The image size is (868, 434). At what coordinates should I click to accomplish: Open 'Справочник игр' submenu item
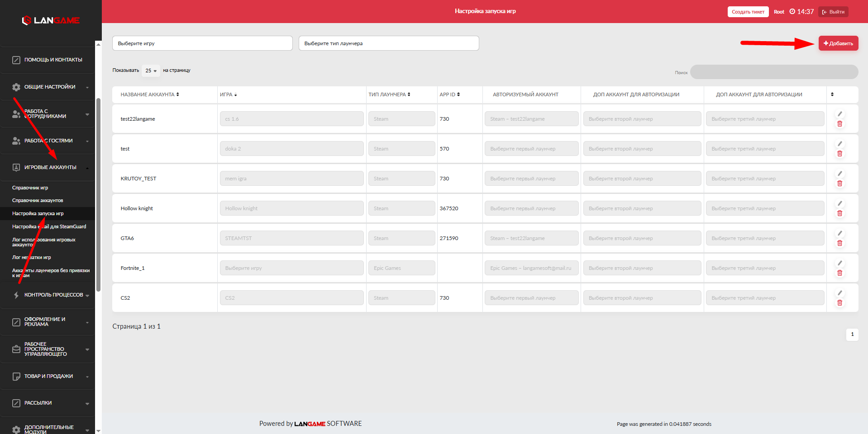(x=30, y=188)
